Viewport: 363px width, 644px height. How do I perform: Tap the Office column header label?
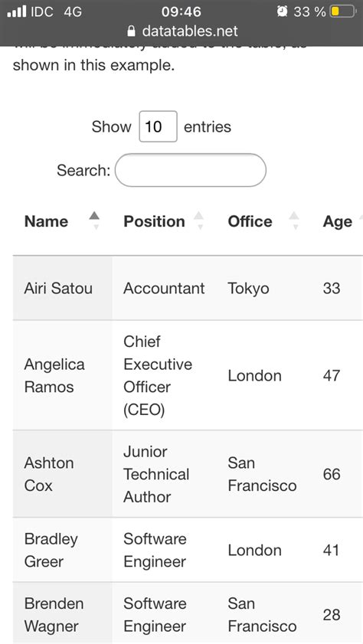pos(250,221)
